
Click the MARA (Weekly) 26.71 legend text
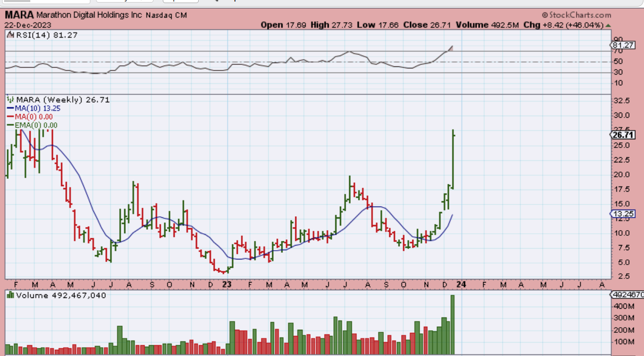[x=63, y=100]
